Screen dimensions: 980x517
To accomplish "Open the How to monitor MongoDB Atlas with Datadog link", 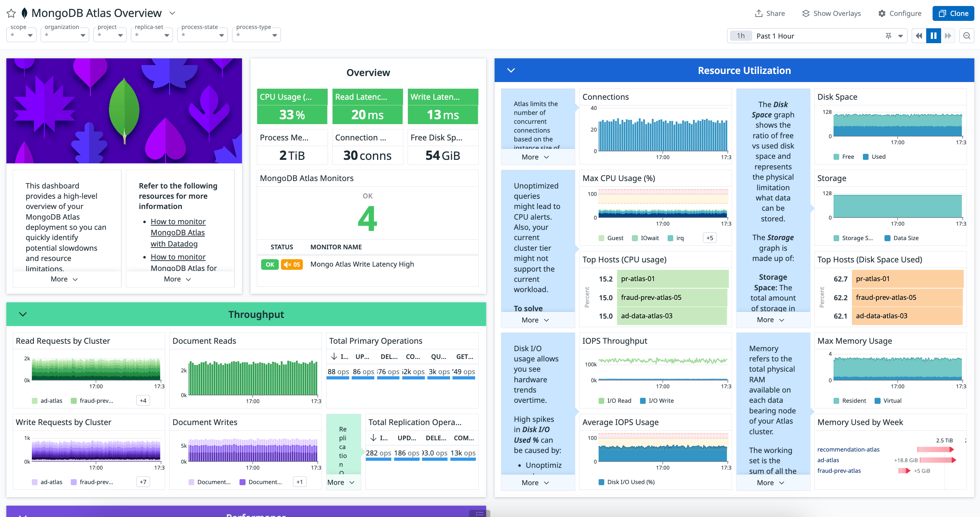I will point(178,232).
